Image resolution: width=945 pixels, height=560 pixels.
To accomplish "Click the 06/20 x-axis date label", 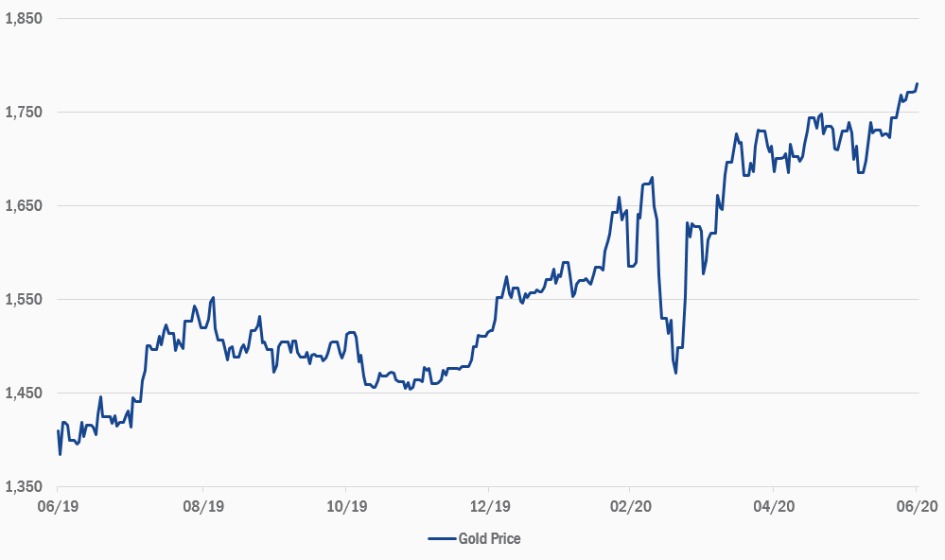I will point(916,507).
